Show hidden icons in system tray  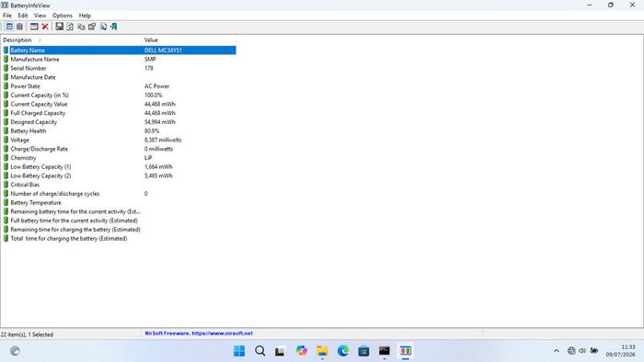pyautogui.click(x=556, y=351)
